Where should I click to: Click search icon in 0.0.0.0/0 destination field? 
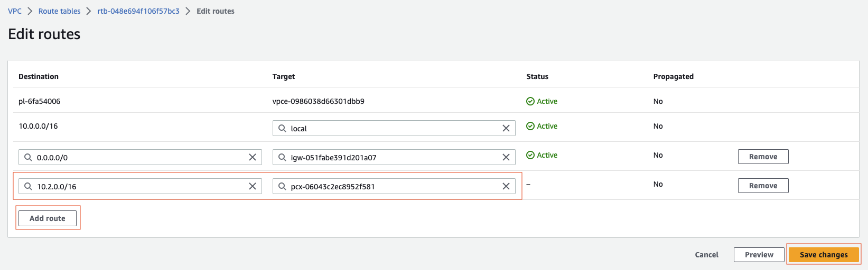click(x=29, y=157)
